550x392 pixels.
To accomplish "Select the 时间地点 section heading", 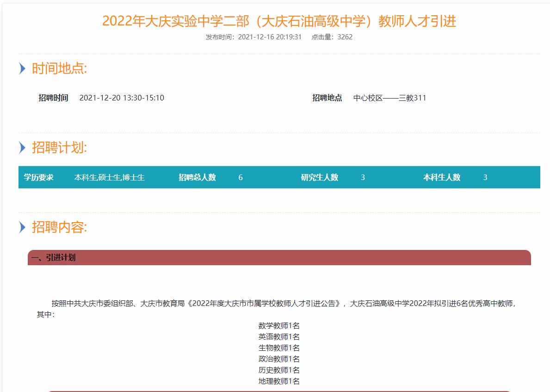I will [59, 68].
